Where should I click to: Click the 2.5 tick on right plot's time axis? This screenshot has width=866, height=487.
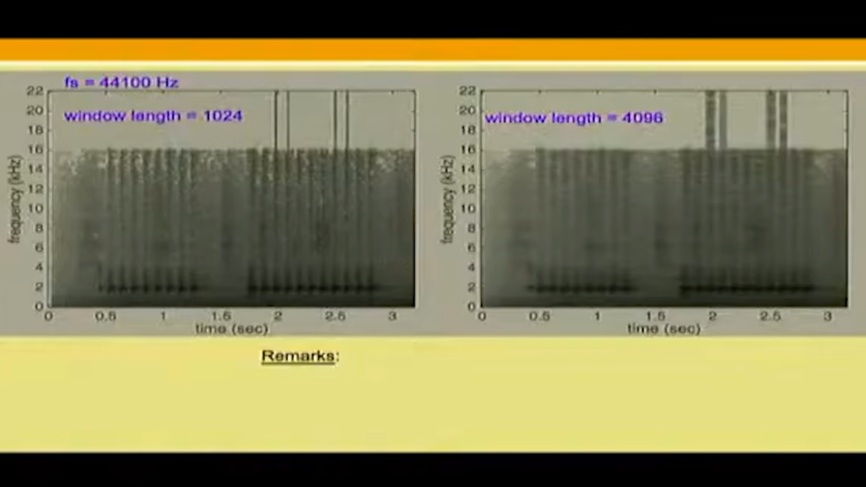click(770, 315)
